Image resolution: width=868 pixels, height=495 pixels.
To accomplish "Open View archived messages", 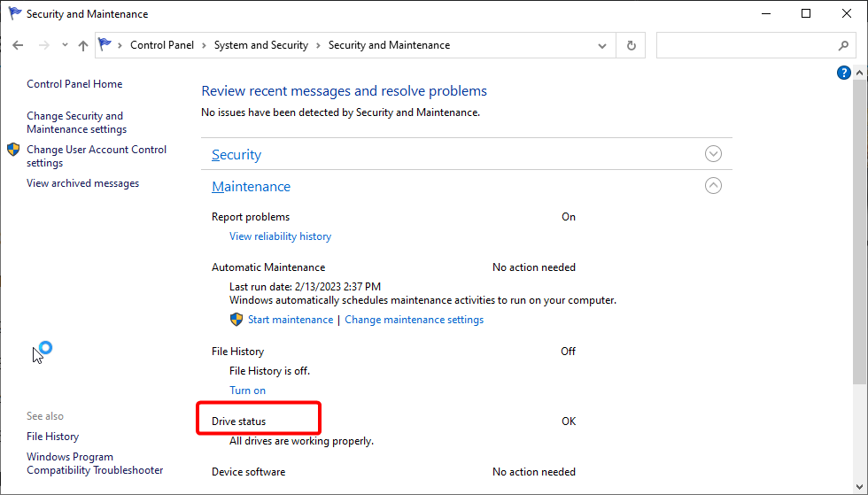I will pyautogui.click(x=82, y=183).
